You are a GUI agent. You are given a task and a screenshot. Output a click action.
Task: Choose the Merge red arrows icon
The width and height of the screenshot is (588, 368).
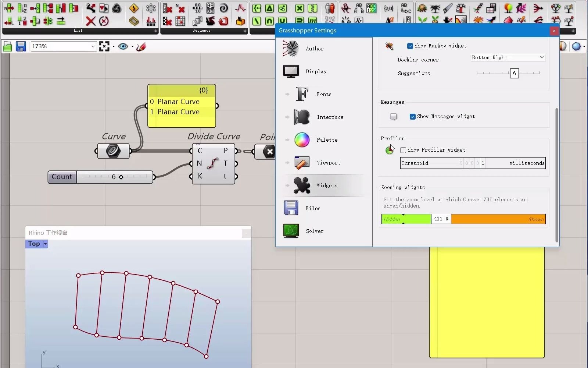538,8
